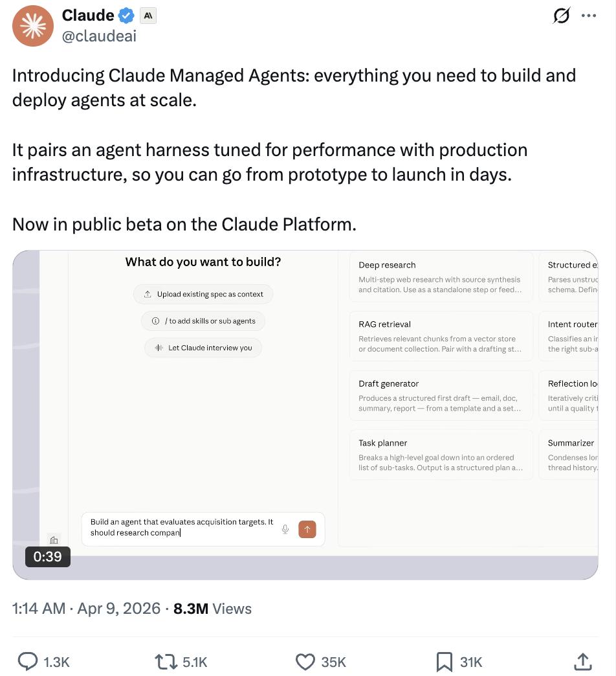Click the microphone icon in the prompt box
The width and height of the screenshot is (616, 676).
point(285,529)
